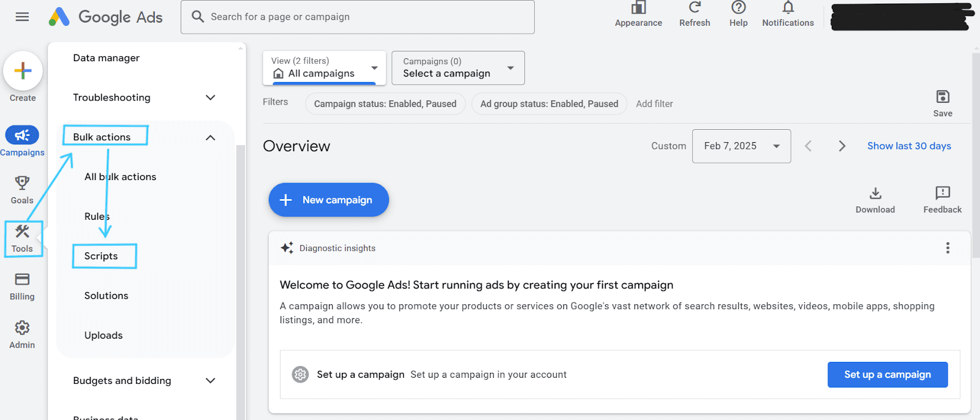Click the Refresh icon
The image size is (980, 420).
pyautogui.click(x=695, y=8)
